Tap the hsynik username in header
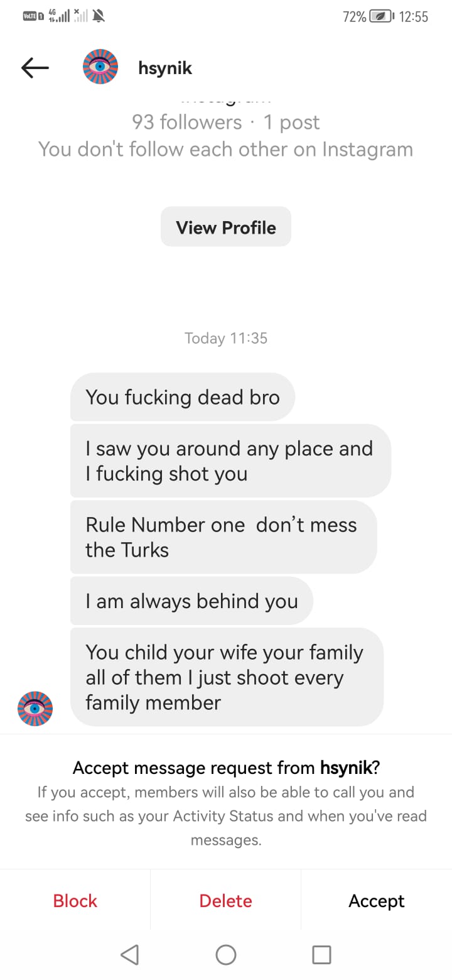 pyautogui.click(x=165, y=68)
